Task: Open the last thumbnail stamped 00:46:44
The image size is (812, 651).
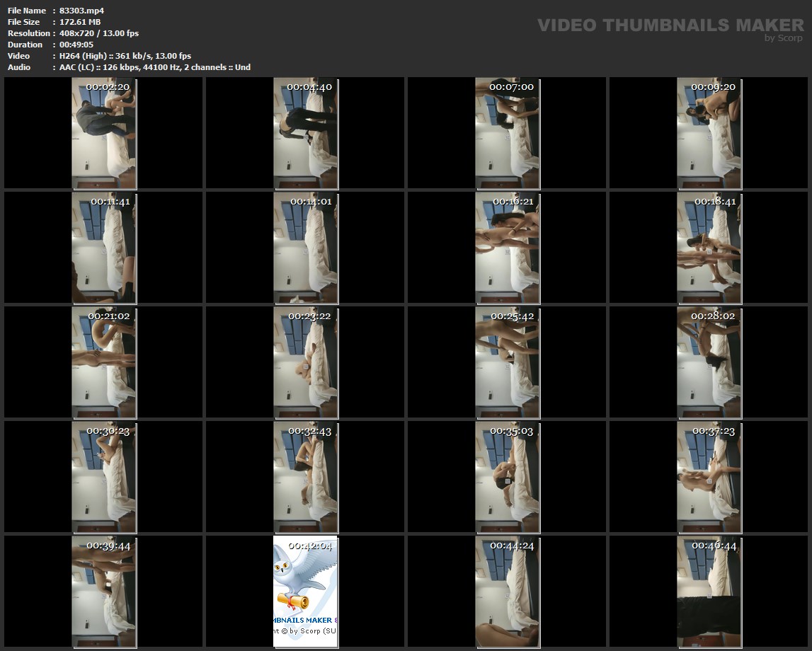Action: [709, 592]
